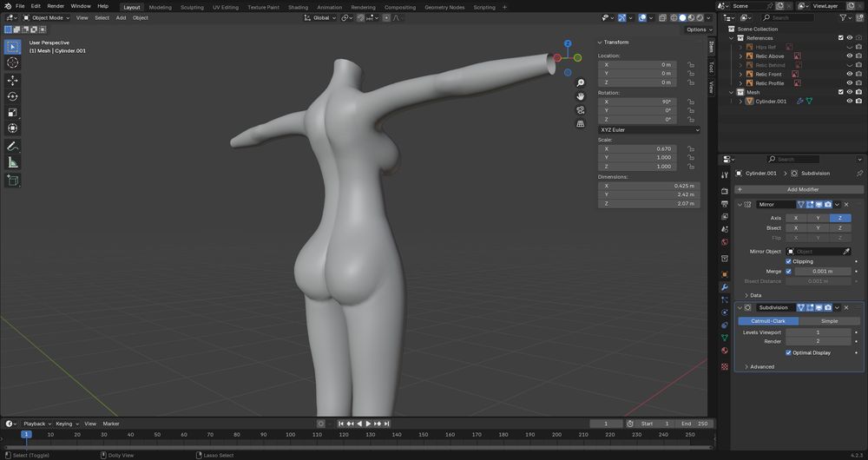Open the Modifiers wrench tab icon
Screen dimensions: 868x460
(725, 287)
